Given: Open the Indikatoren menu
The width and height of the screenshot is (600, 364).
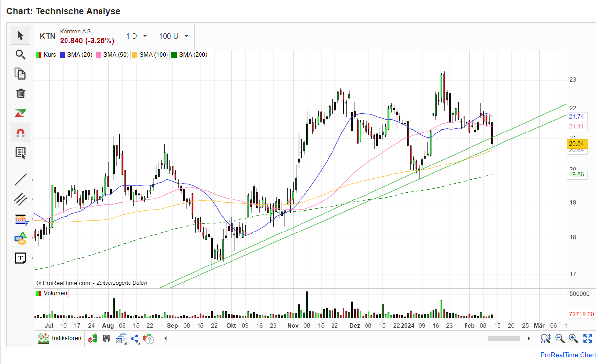Looking at the screenshot, I should point(61,338).
